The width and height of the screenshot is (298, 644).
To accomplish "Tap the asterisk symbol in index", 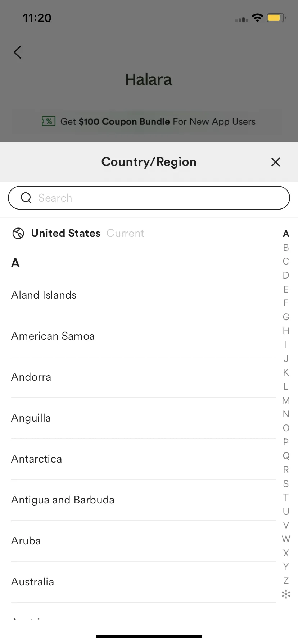I will pyautogui.click(x=286, y=595).
